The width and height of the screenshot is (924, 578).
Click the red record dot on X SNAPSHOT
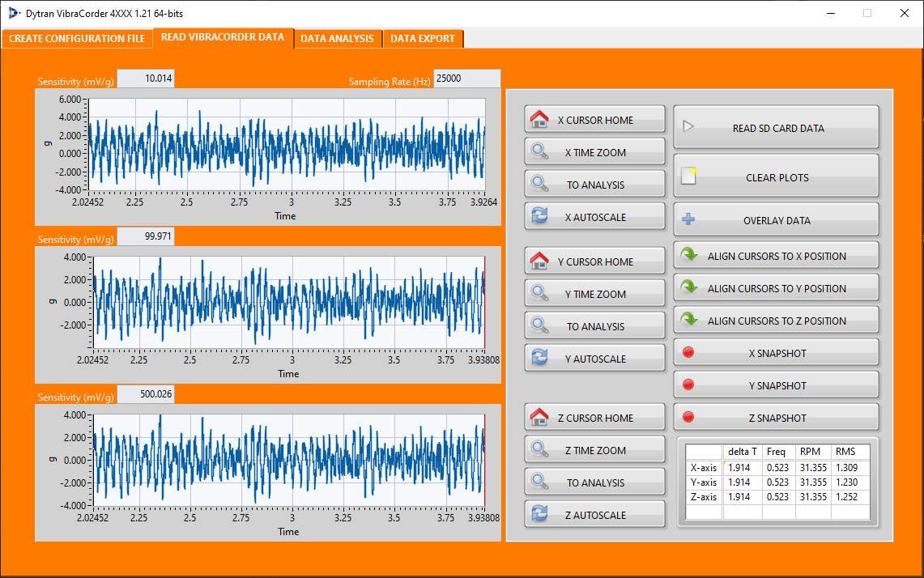point(688,353)
